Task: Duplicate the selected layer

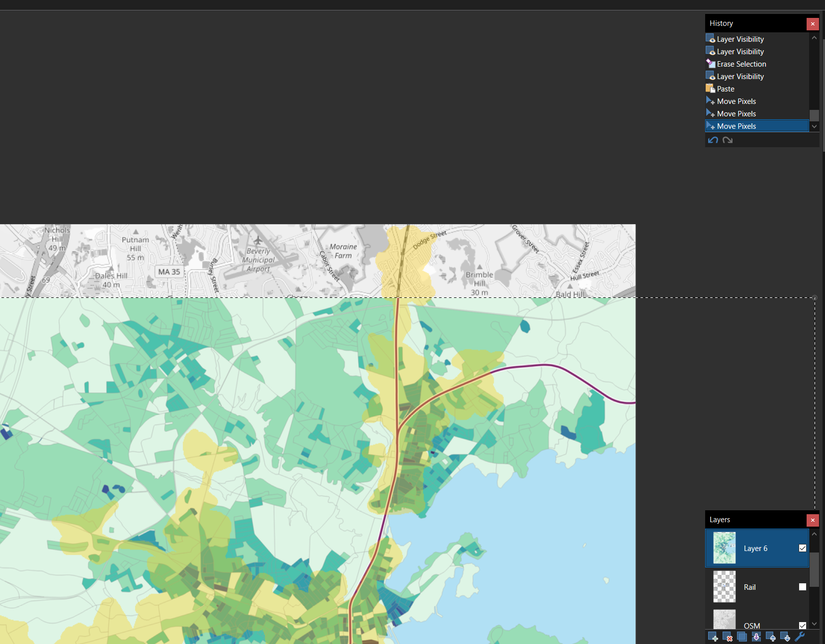Action: (x=742, y=637)
